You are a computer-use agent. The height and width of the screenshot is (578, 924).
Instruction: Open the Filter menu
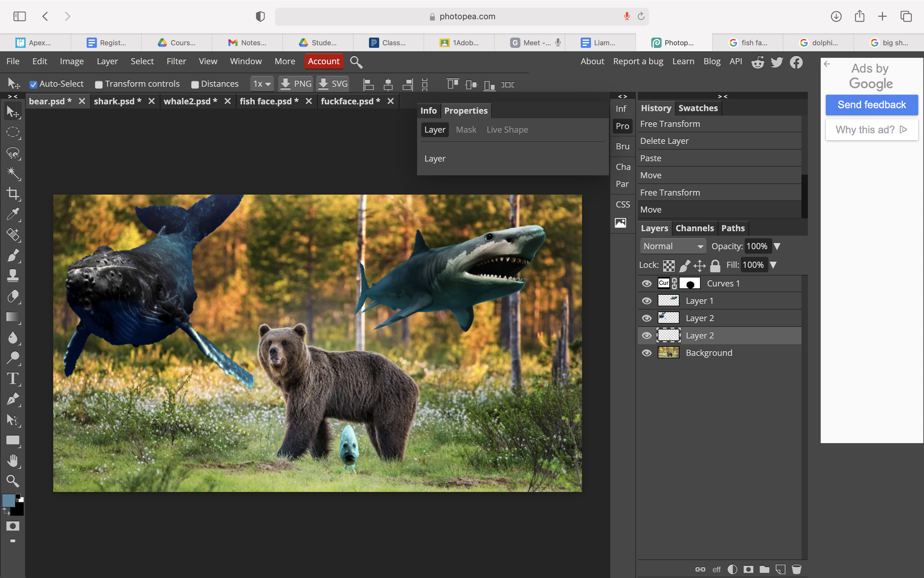pyautogui.click(x=176, y=61)
